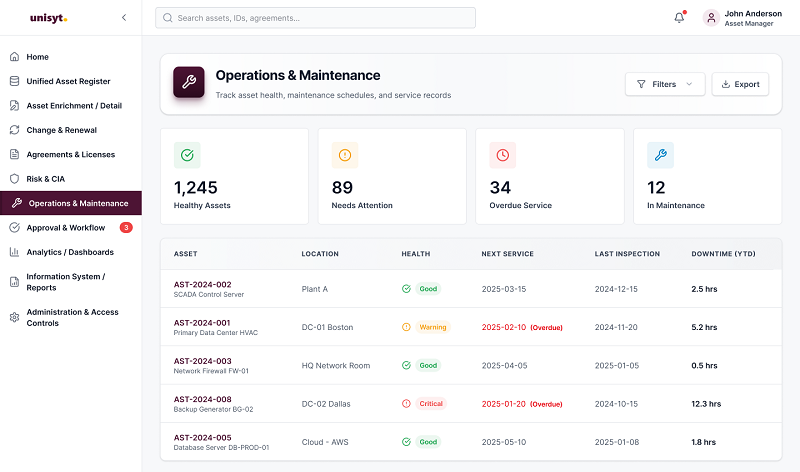Image resolution: width=800 pixels, height=472 pixels.
Task: Click the HEALTH column header
Action: coord(416,254)
